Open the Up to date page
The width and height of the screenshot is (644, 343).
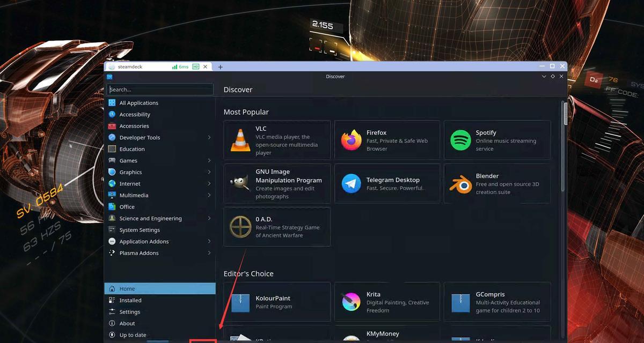coord(160,335)
